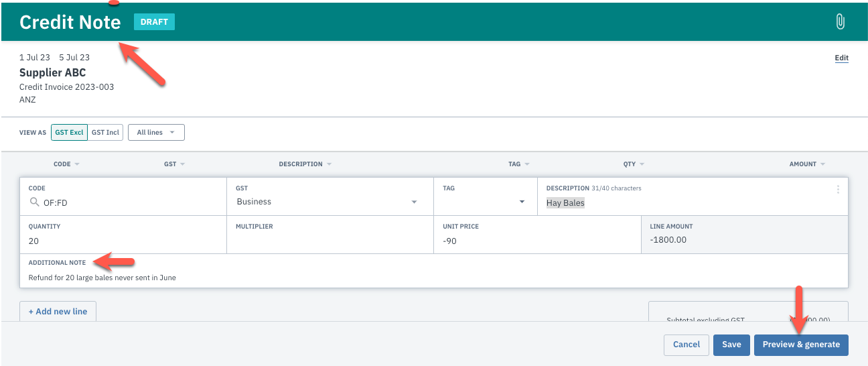
Task: Select GST Excl view option
Action: click(x=69, y=133)
